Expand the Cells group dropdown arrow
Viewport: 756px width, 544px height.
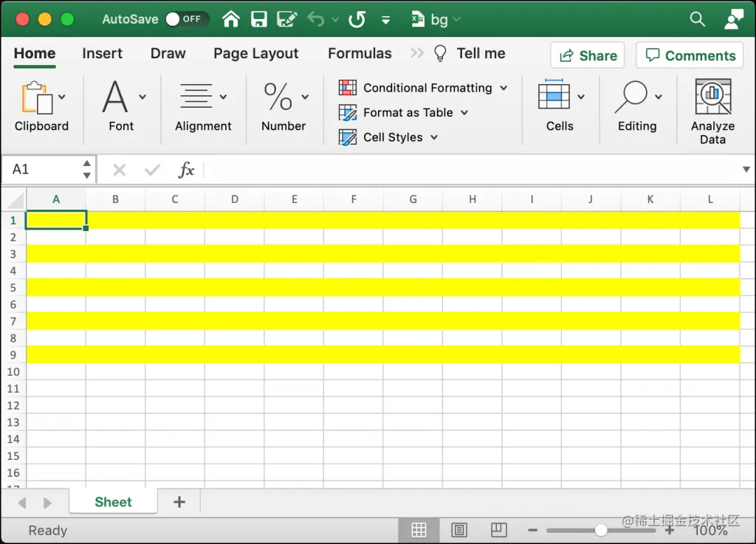pyautogui.click(x=581, y=97)
